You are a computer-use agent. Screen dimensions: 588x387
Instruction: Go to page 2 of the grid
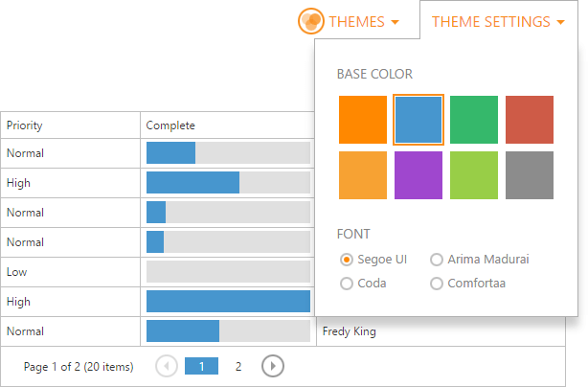point(238,366)
